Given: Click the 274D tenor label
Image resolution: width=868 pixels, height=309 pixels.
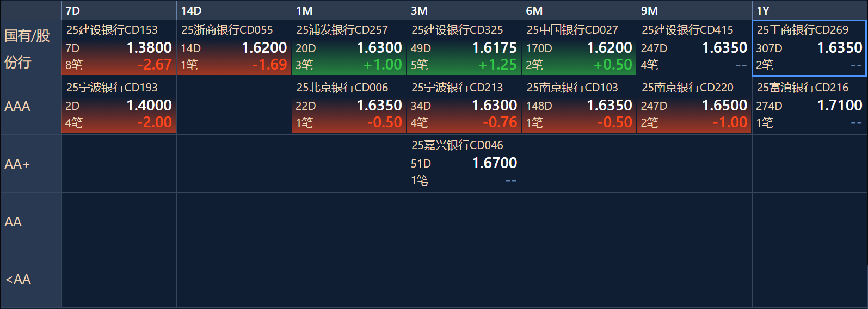Looking at the screenshot, I should [769, 106].
